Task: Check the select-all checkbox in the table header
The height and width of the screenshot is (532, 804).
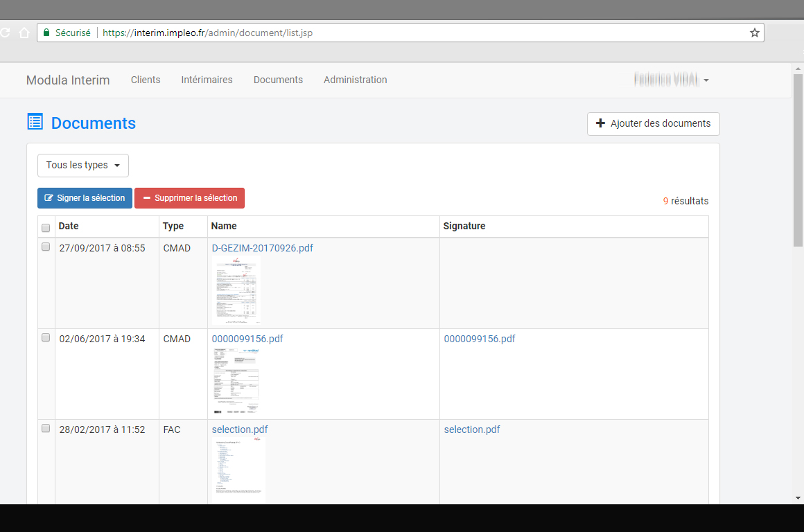Action: point(46,227)
